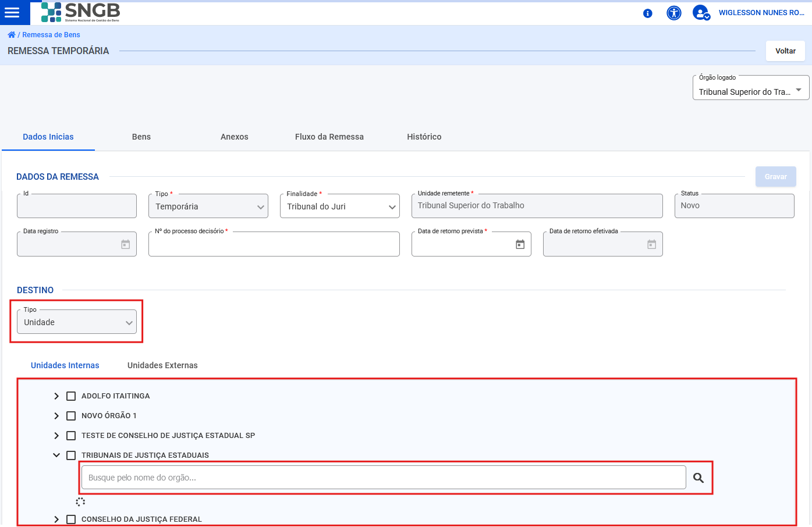
Task: Expand the NOVO ÓRGÃO 1 tree node
Action: pos(56,416)
